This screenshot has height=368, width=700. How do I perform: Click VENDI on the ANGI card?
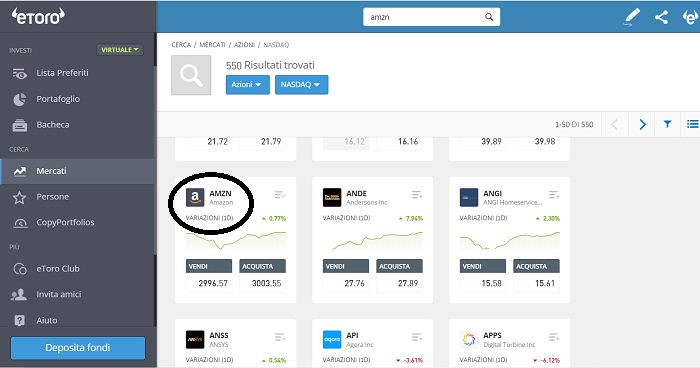pyautogui.click(x=483, y=266)
